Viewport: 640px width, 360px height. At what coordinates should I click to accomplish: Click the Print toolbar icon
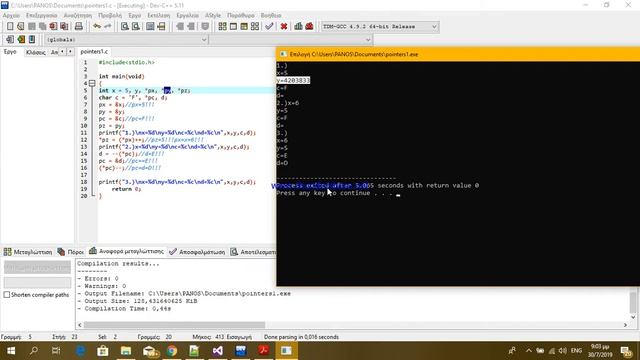pyautogui.click(x=79, y=27)
